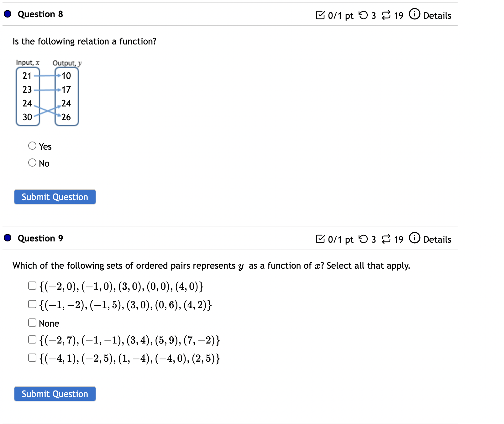Select the No radio button in Question 8
The height and width of the screenshot is (424, 504).
[32, 162]
